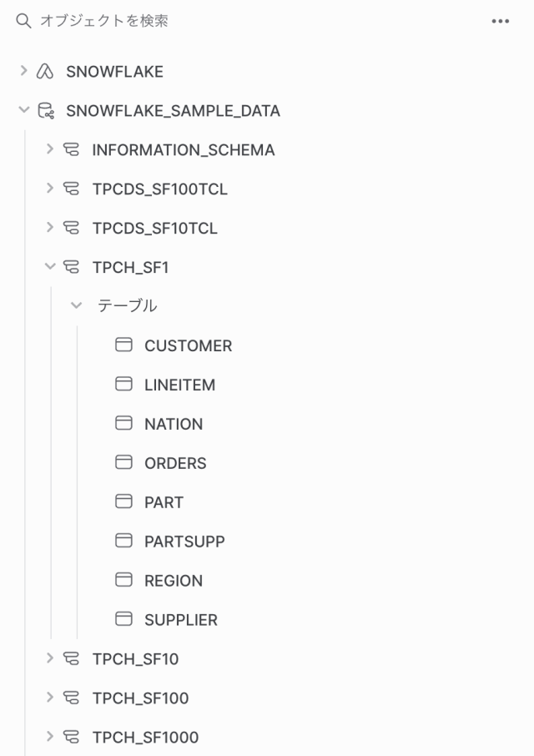This screenshot has width=534, height=756.
Task: Expand the SNOWFLAKE database node
Action: 23,72
